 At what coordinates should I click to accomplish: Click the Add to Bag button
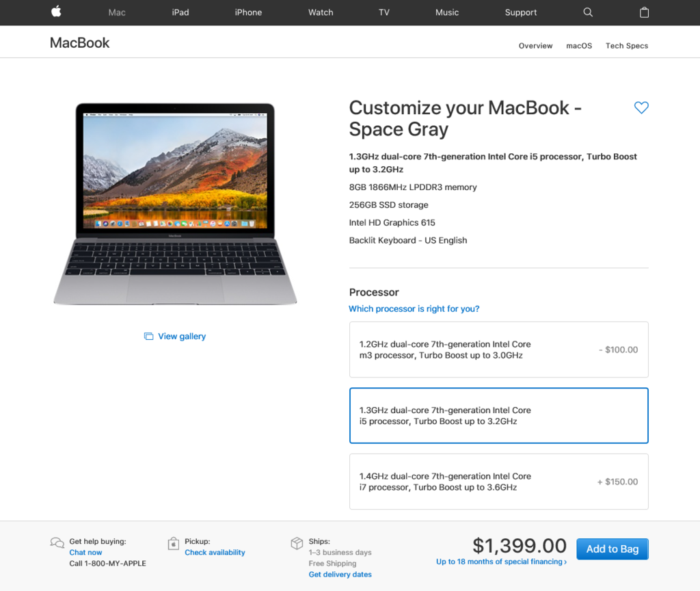click(x=612, y=549)
